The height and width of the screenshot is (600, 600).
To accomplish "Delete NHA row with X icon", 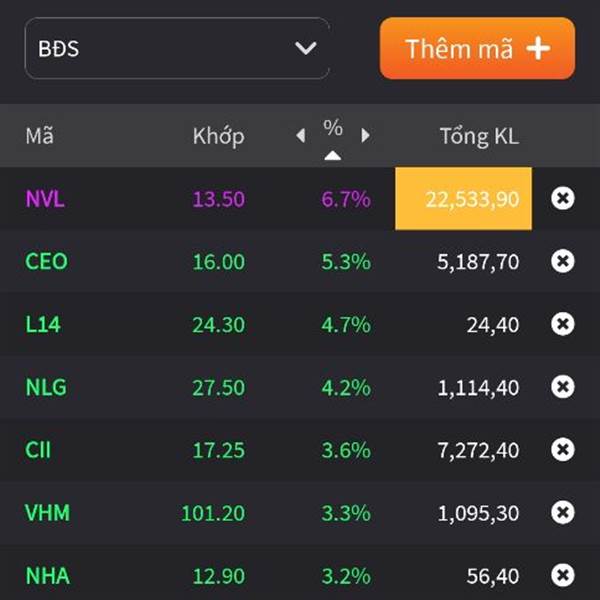I will pyautogui.click(x=563, y=575).
